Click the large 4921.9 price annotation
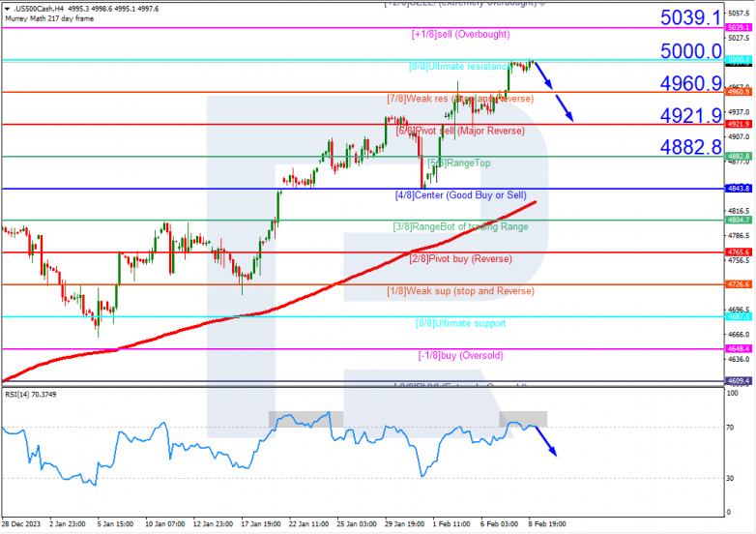The height and width of the screenshot is (534, 756). (690, 116)
